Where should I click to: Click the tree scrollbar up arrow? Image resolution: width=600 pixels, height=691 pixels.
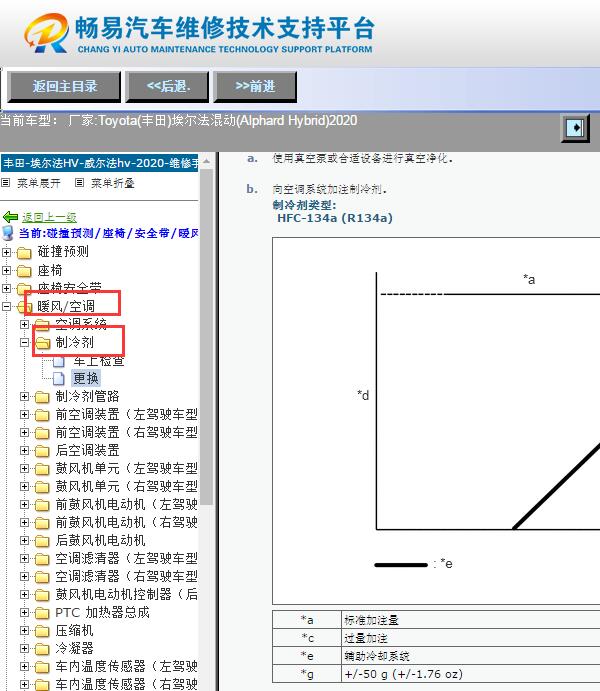(x=206, y=161)
